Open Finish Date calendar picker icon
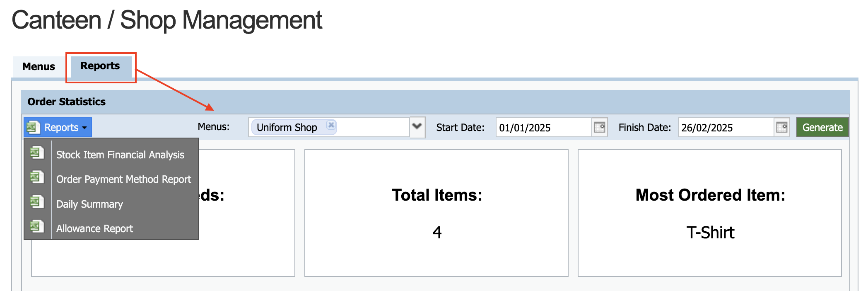 (782, 127)
